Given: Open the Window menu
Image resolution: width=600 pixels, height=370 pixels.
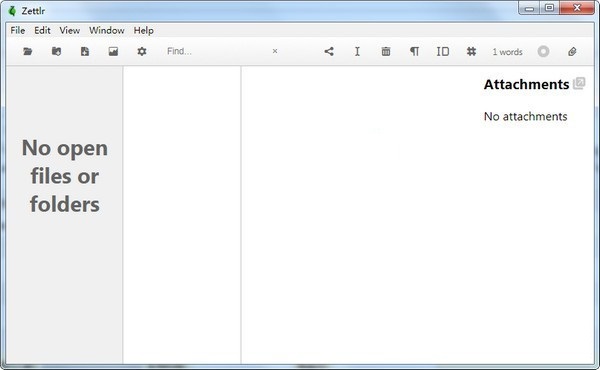Looking at the screenshot, I should (x=106, y=30).
